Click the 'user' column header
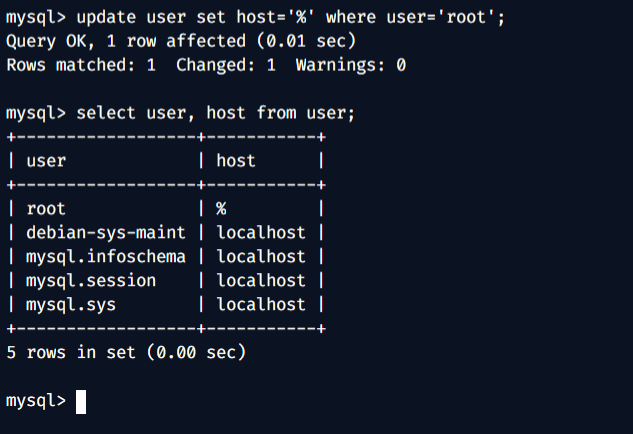 pos(46,160)
